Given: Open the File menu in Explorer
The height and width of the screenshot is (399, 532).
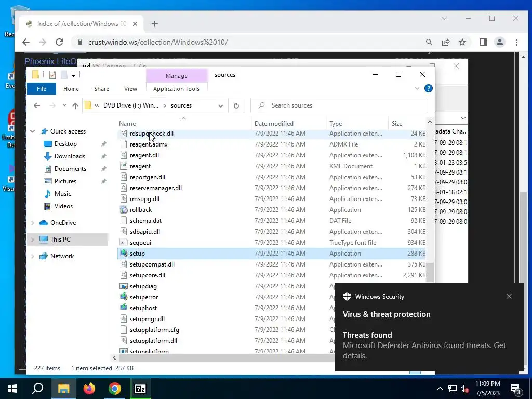Looking at the screenshot, I should (42, 89).
